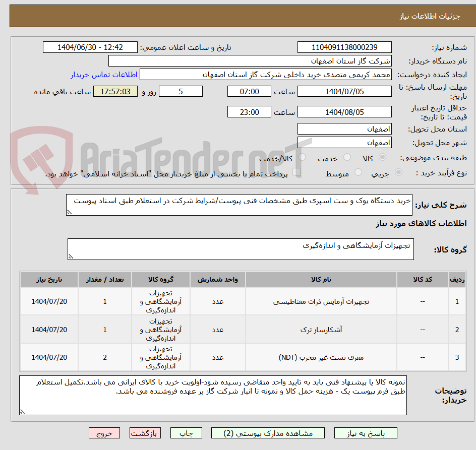This screenshot has width=476, height=450.
Task: Select the آشکارساز ترک table row
Action: pos(237,329)
